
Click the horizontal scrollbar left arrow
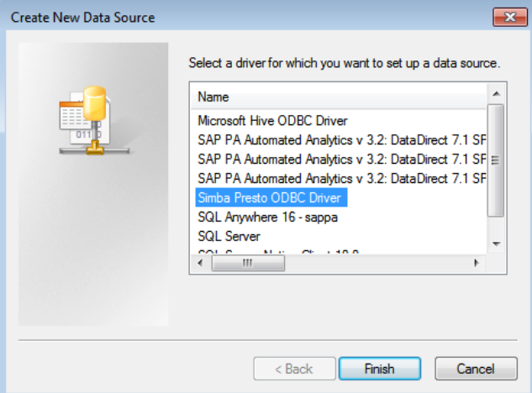click(200, 263)
